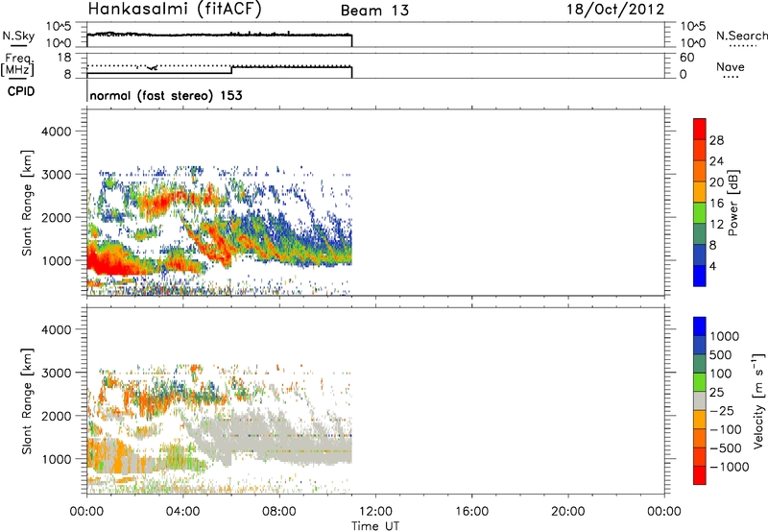Click the 4 tick on Power colorbar
768x532 pixels.
(x=713, y=267)
